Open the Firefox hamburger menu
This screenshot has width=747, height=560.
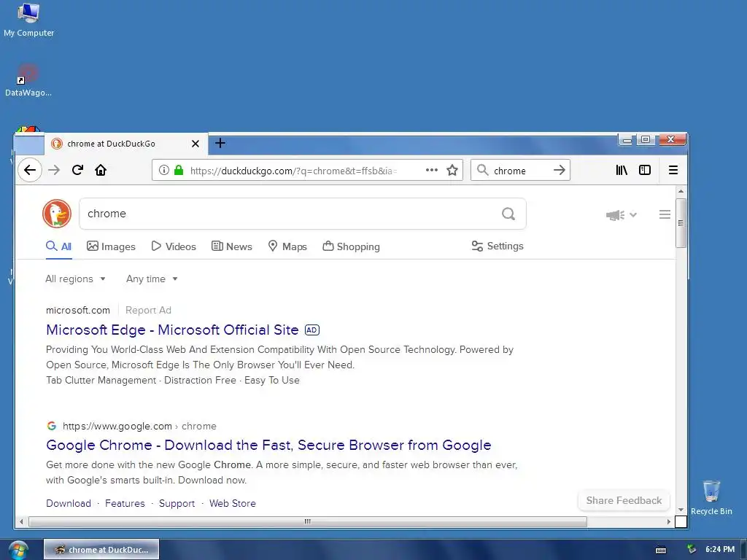click(x=673, y=170)
